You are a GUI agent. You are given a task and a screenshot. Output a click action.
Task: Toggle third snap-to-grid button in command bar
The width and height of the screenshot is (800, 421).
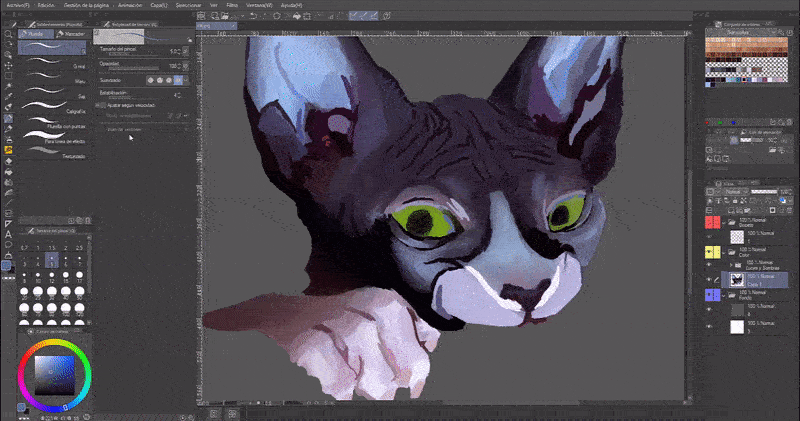click(x=375, y=16)
